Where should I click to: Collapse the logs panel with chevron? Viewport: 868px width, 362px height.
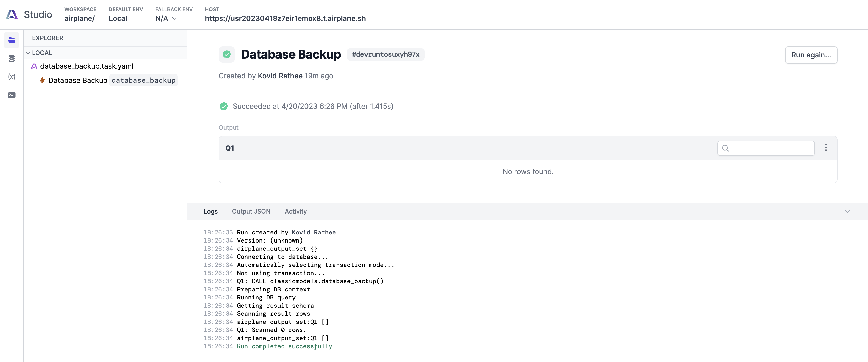click(847, 212)
